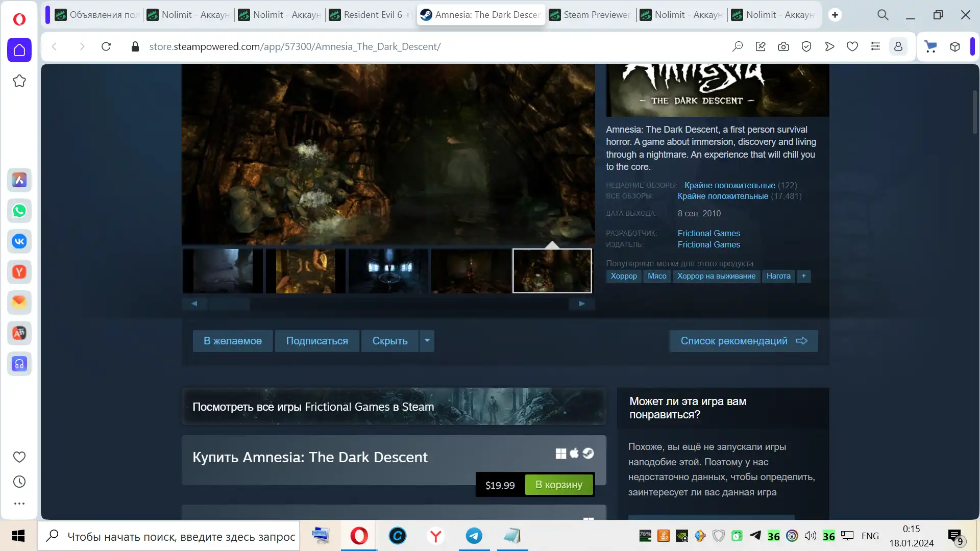Open WhatsApp in Opera sidebar
The height and width of the screenshot is (551, 980).
tap(19, 211)
